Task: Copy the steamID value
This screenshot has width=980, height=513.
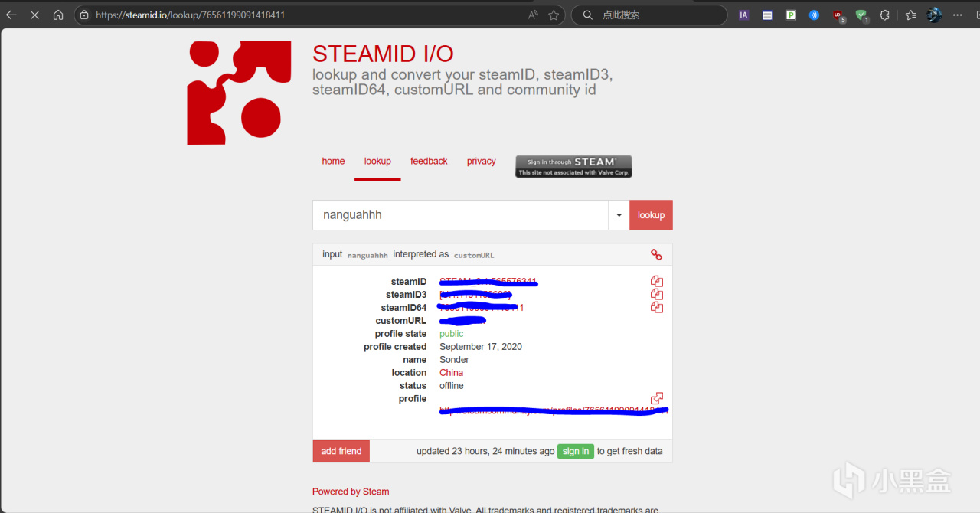Action: [656, 282]
